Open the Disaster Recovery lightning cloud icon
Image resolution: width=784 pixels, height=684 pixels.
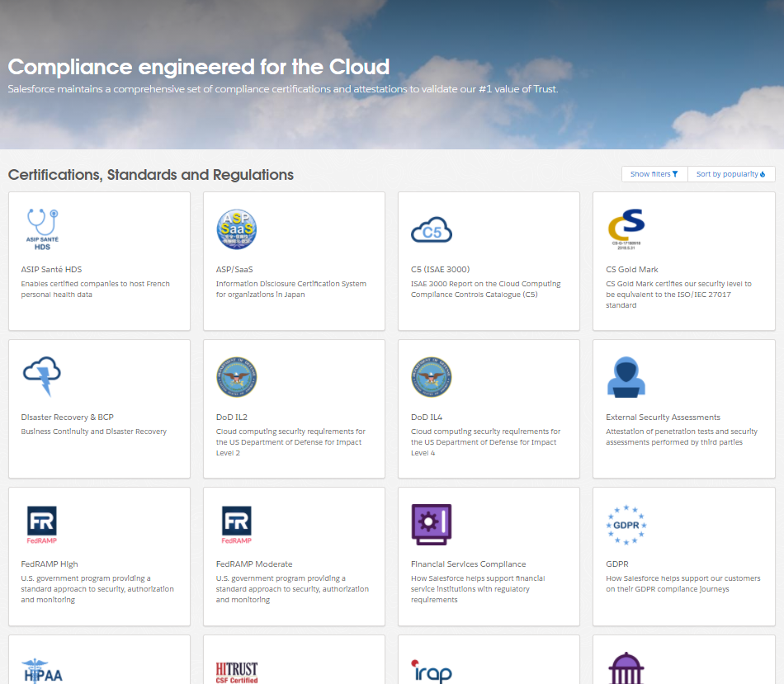pos(42,376)
